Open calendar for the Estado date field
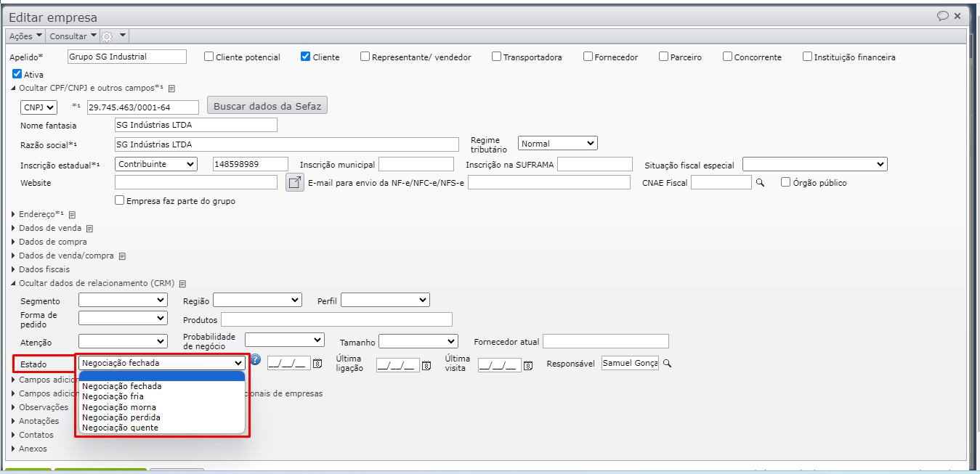This screenshot has height=474, width=980. tap(317, 364)
